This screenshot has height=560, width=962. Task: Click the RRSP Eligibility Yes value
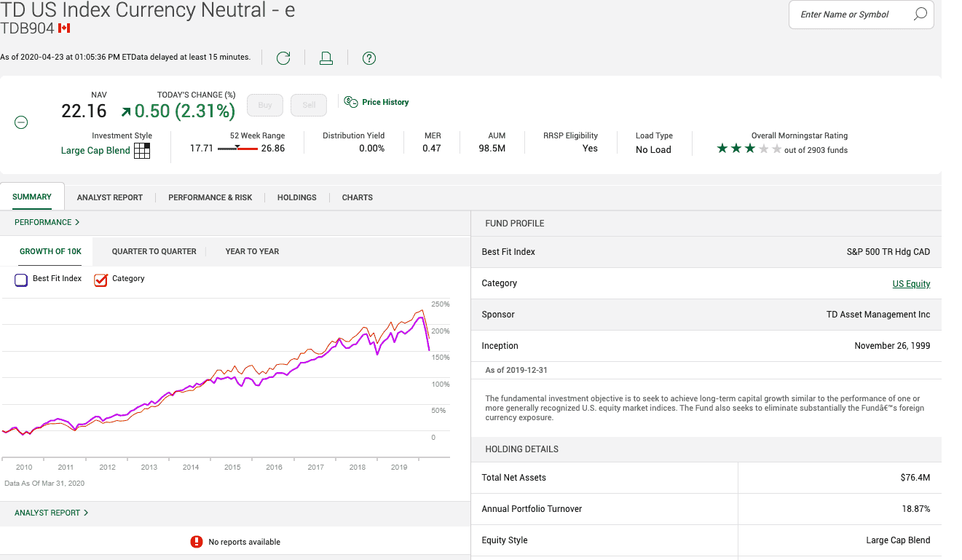tap(590, 149)
